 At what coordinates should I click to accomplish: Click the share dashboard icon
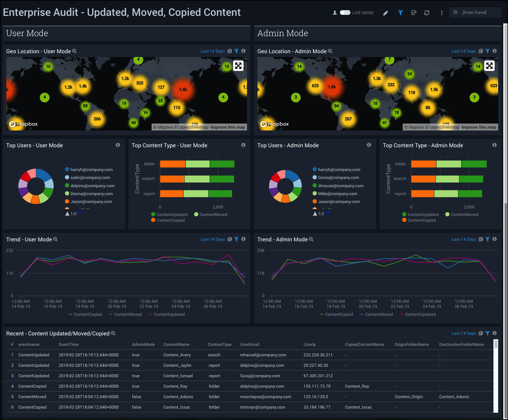pos(414,13)
